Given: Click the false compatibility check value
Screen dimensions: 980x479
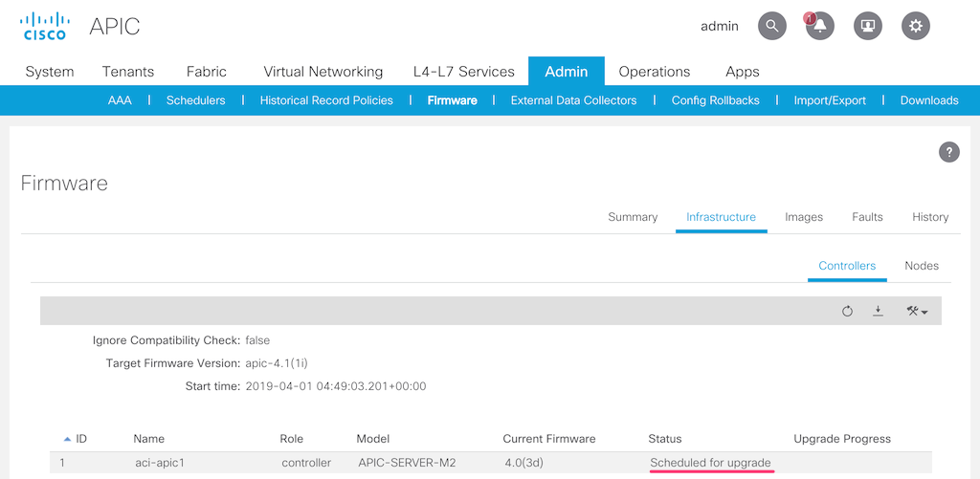Looking at the screenshot, I should tap(257, 340).
